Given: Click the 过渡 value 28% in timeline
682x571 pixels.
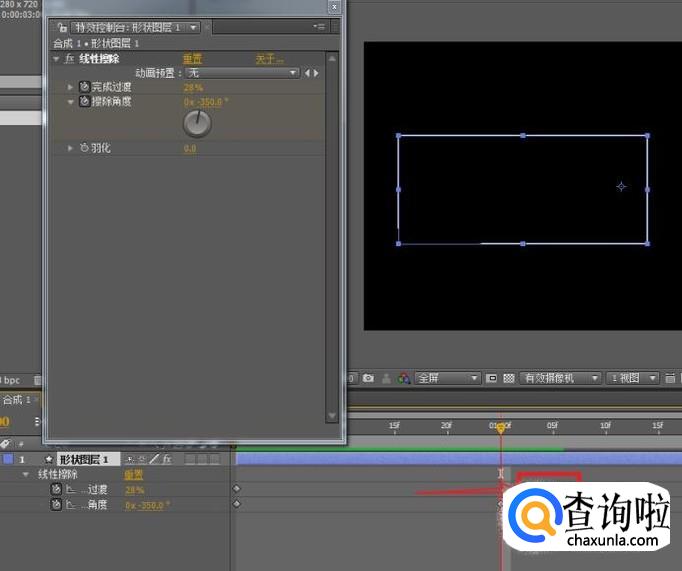Looking at the screenshot, I should [134, 490].
